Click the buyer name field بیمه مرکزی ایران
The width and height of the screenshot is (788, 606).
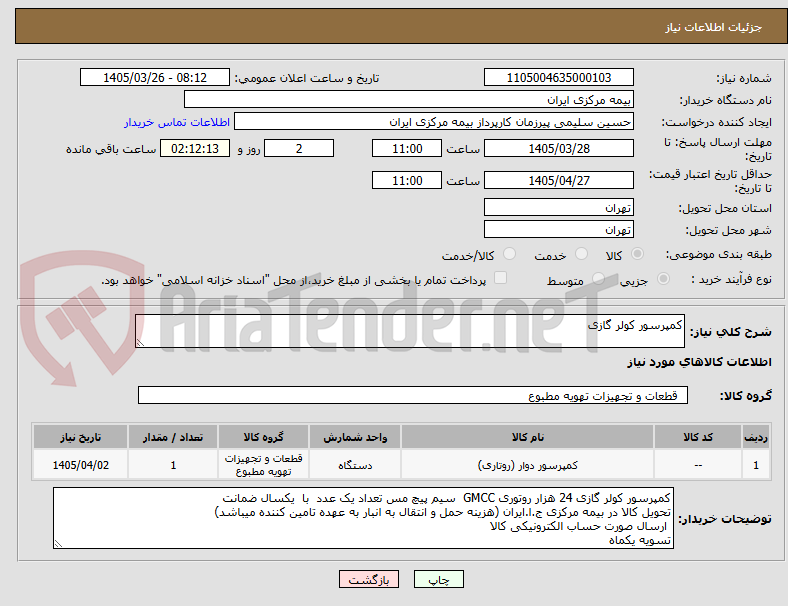click(409, 99)
